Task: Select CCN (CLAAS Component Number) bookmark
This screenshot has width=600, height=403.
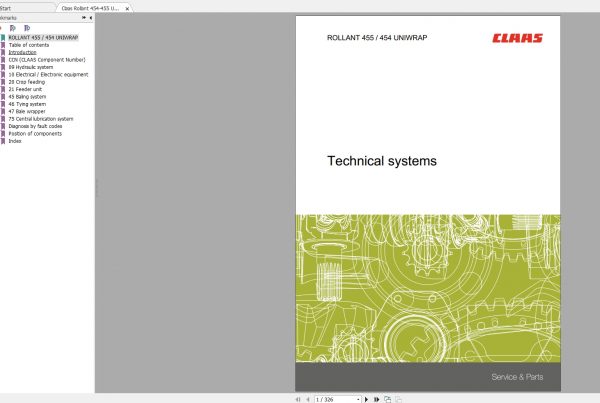Action: click(47, 60)
